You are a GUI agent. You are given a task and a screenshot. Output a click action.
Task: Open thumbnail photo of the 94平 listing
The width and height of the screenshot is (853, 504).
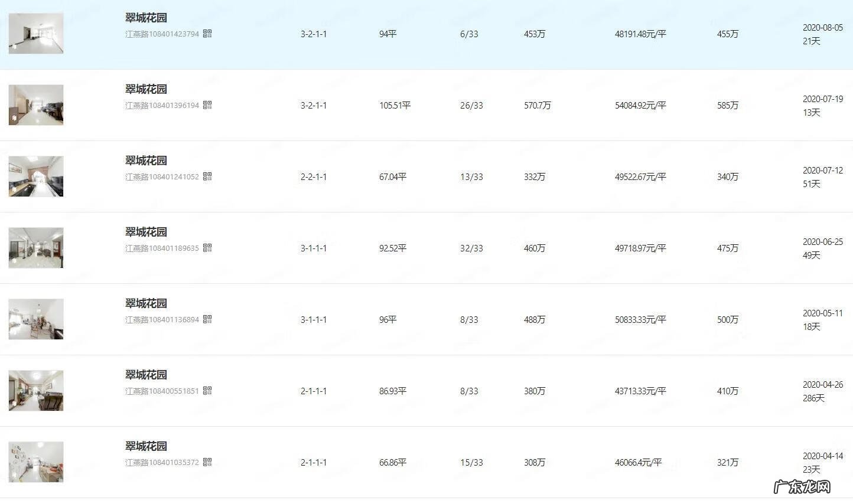[35, 34]
